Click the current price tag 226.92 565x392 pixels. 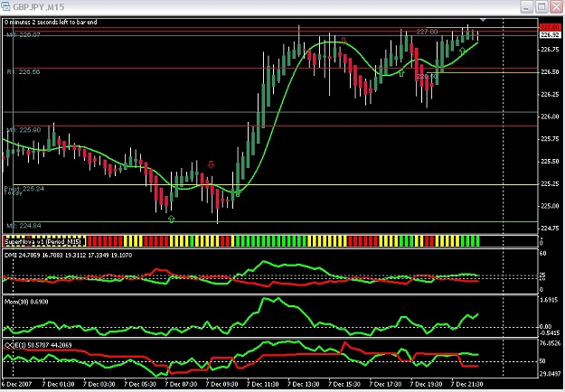pyautogui.click(x=550, y=35)
